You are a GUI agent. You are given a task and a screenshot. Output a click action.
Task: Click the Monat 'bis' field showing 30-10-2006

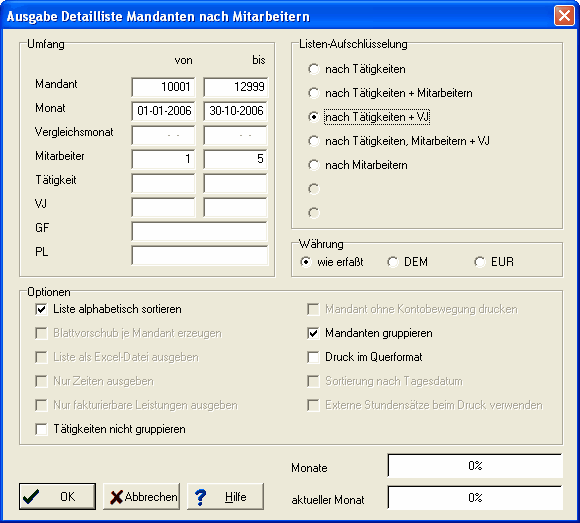235,111
